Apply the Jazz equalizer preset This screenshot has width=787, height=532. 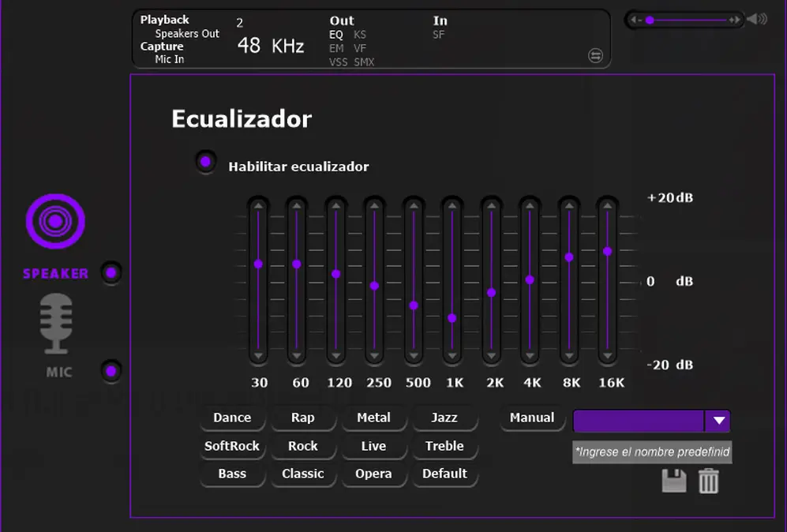pyautogui.click(x=444, y=418)
